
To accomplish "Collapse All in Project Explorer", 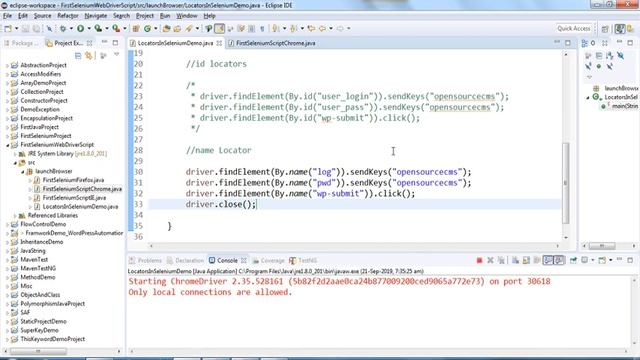I will [78, 56].
